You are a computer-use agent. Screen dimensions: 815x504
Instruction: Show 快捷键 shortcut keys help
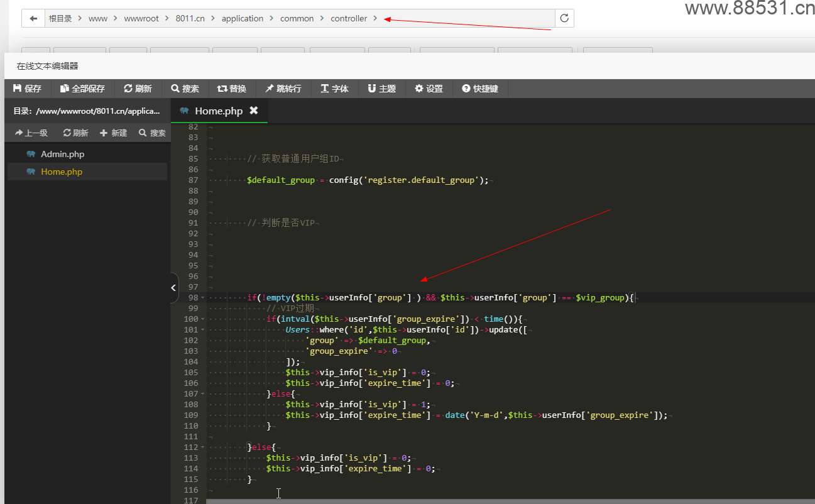coord(479,89)
